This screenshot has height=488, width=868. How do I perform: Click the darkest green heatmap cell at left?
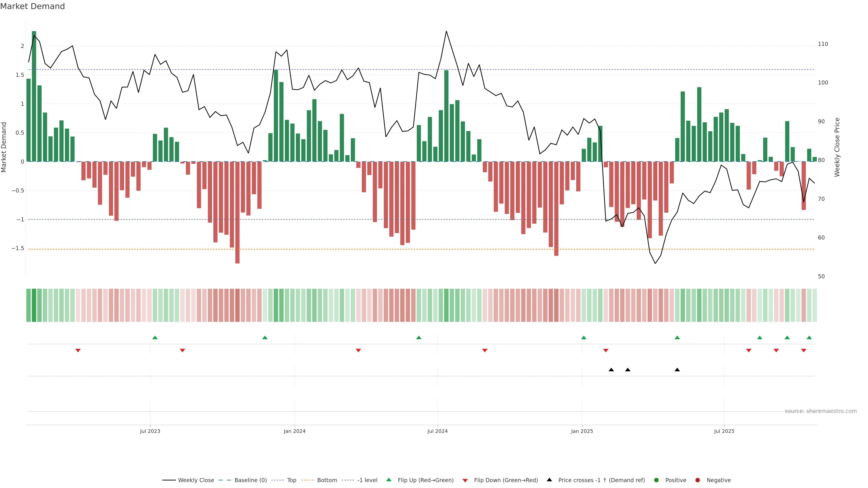(34, 305)
